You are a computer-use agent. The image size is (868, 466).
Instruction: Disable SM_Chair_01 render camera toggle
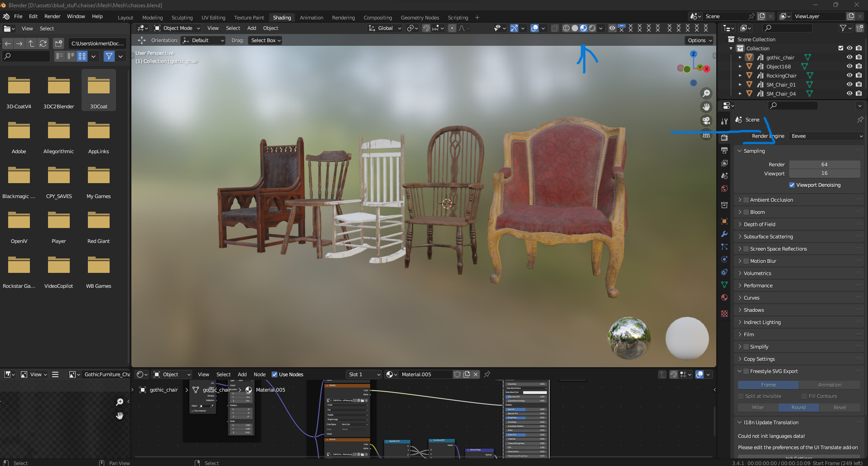(858, 85)
